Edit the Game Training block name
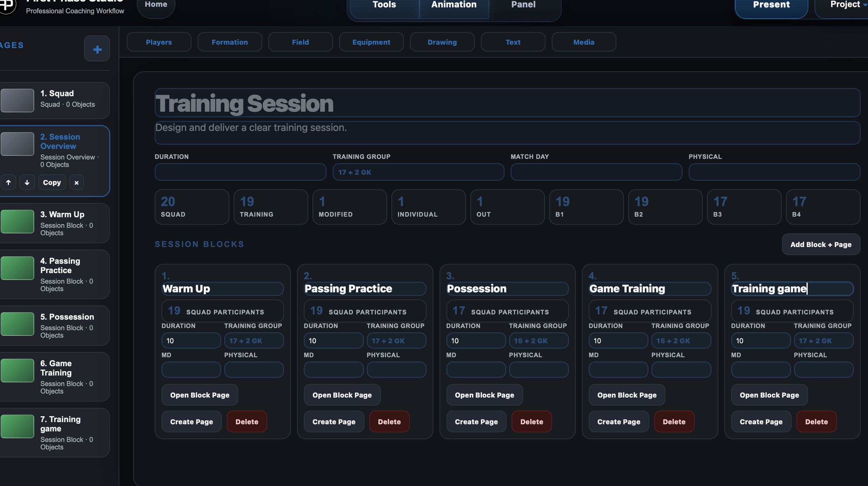This screenshot has height=486, width=868. [650, 289]
